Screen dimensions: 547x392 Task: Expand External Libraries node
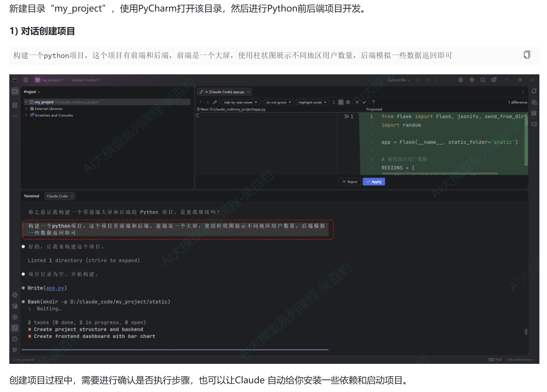pyautogui.click(x=26, y=109)
